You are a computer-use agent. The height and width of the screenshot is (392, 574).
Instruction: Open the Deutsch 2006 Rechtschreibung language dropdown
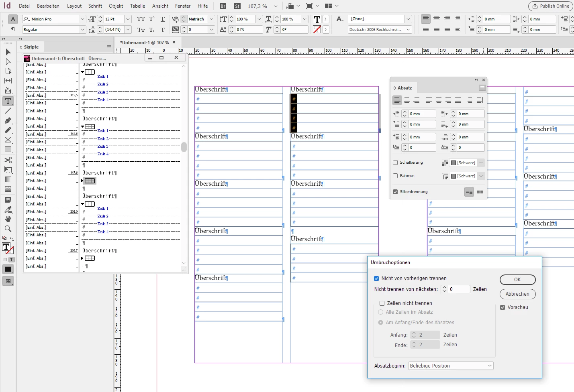click(409, 29)
